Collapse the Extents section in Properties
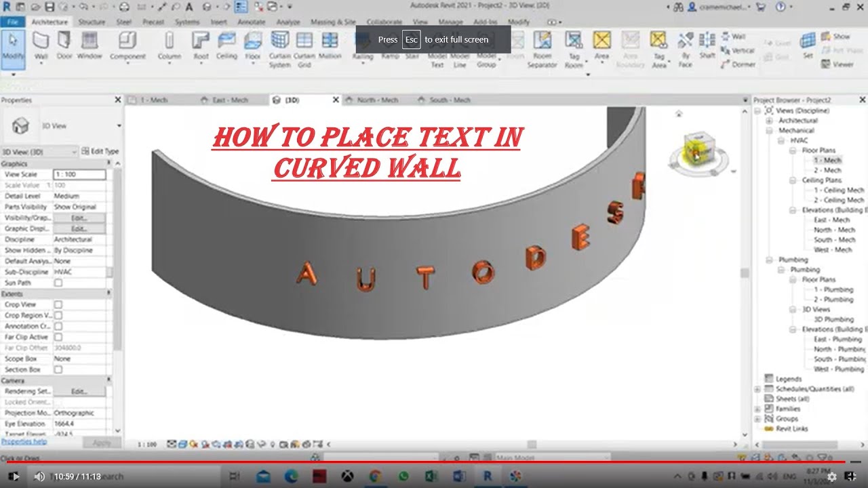Viewport: 868px width, 488px height. (x=109, y=293)
